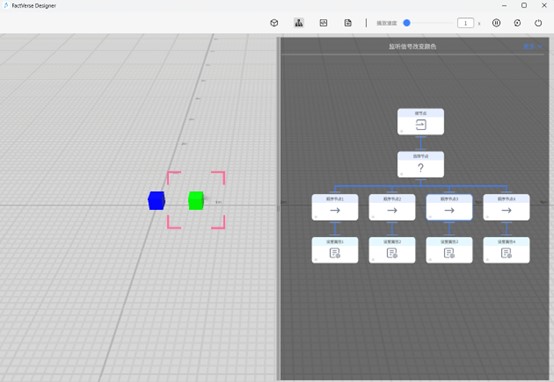Select the blue cube in the 3D viewport
The height and width of the screenshot is (382, 554).
pos(156,201)
